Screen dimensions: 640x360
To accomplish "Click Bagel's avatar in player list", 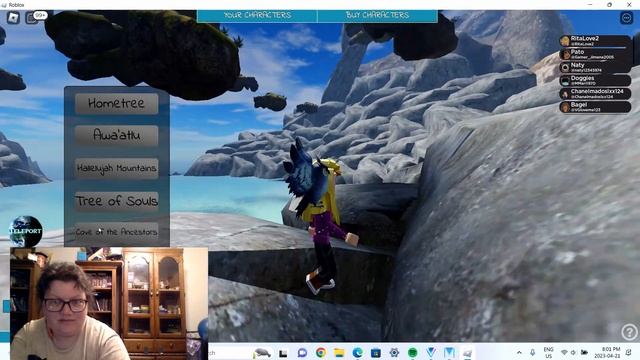I will coord(565,107).
